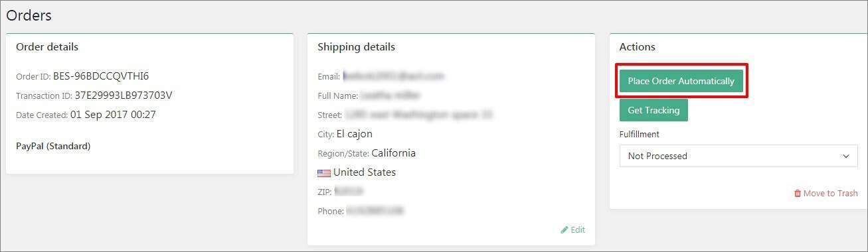Click the United States flag icon
Viewport: 868px width, 252px height.
click(324, 173)
